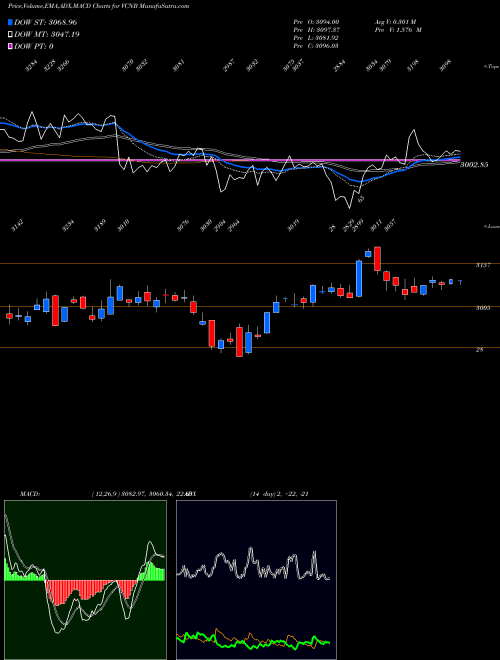Click the Pre L: 3081.92 value

click(x=316, y=38)
